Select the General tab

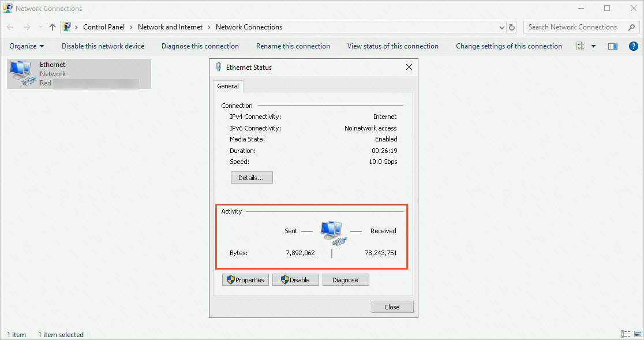228,85
